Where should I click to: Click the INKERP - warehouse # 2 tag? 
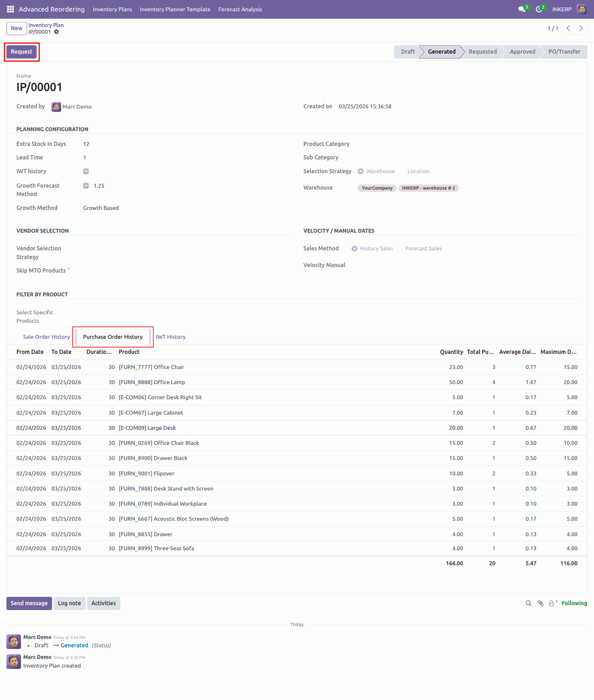tap(428, 188)
